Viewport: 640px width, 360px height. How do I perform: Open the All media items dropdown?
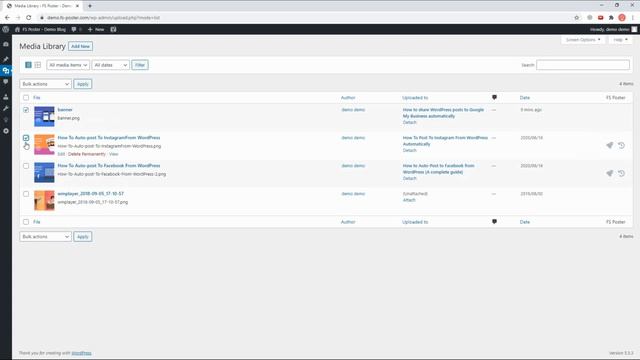[x=68, y=65]
